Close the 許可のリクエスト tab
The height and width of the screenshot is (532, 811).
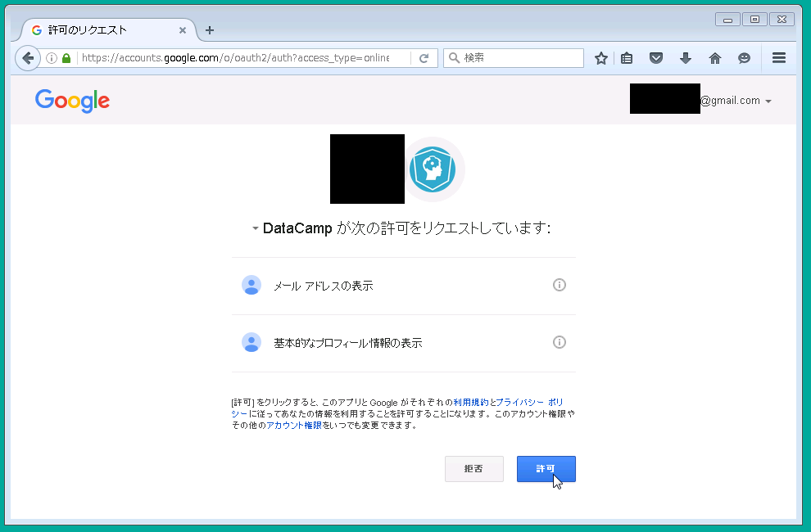[x=182, y=30]
